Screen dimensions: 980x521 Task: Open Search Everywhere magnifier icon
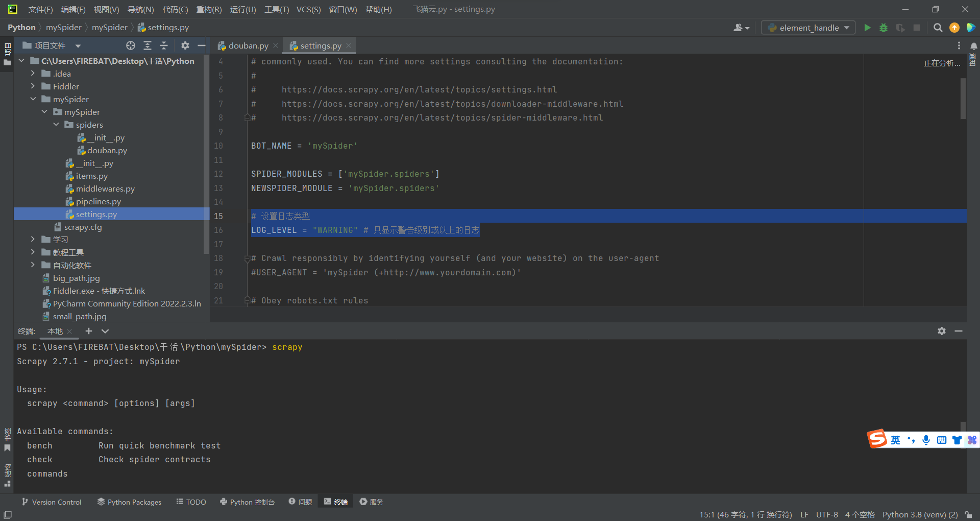coord(938,28)
